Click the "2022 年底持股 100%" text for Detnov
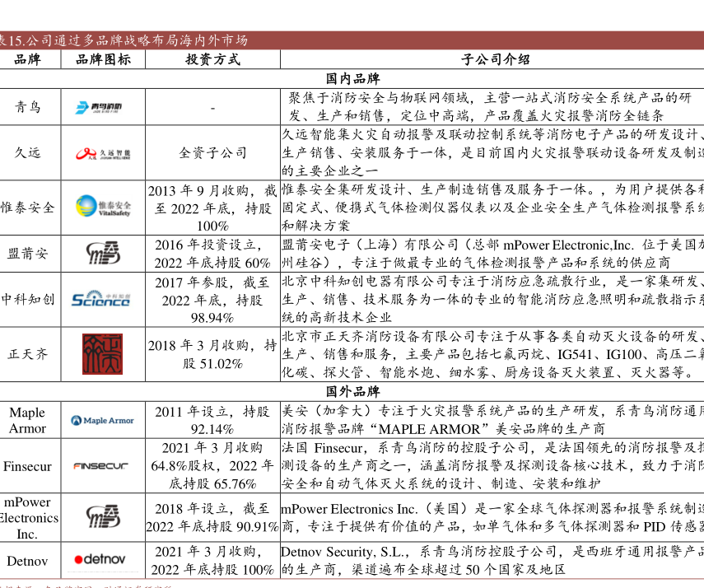The width and height of the screenshot is (704, 588). point(212,570)
